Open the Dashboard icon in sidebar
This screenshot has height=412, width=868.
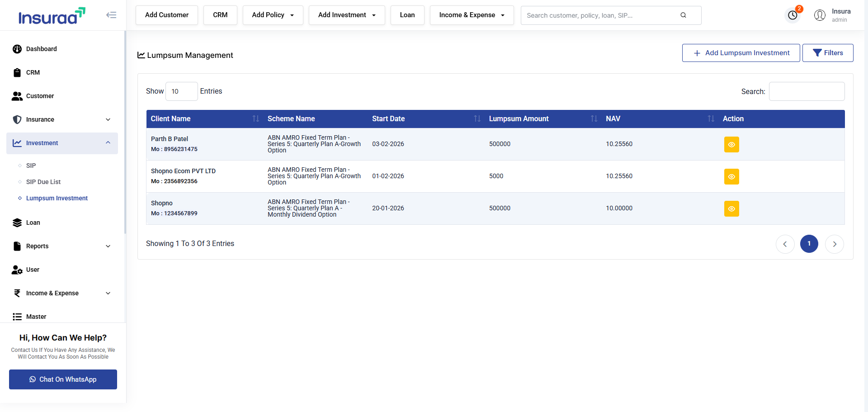17,49
